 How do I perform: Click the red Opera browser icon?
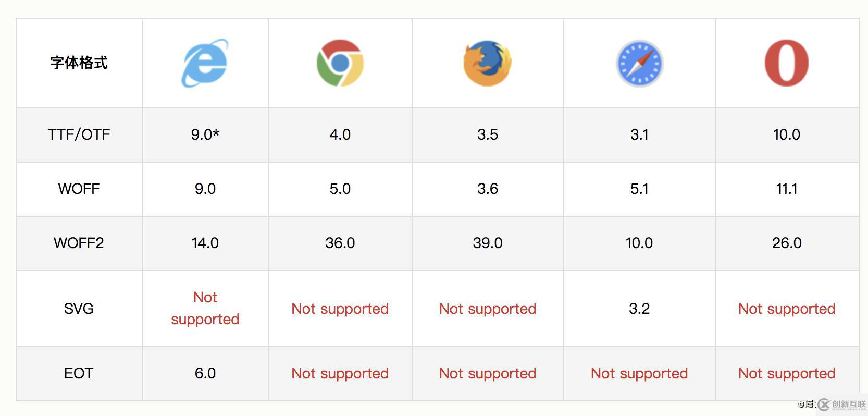(786, 63)
